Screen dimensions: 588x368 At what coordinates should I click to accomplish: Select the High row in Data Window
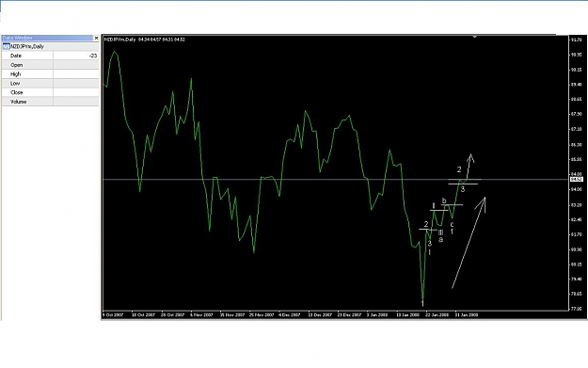tap(50, 74)
